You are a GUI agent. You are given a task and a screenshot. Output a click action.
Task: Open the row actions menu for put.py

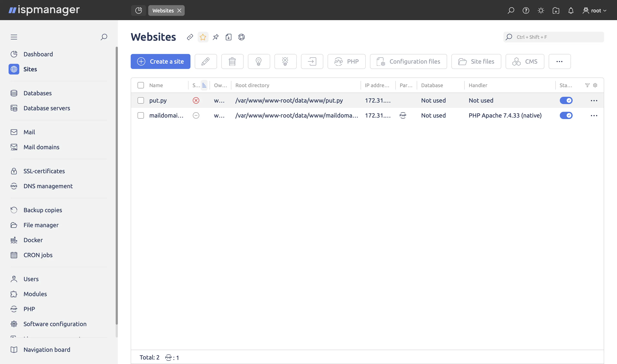[x=594, y=100]
